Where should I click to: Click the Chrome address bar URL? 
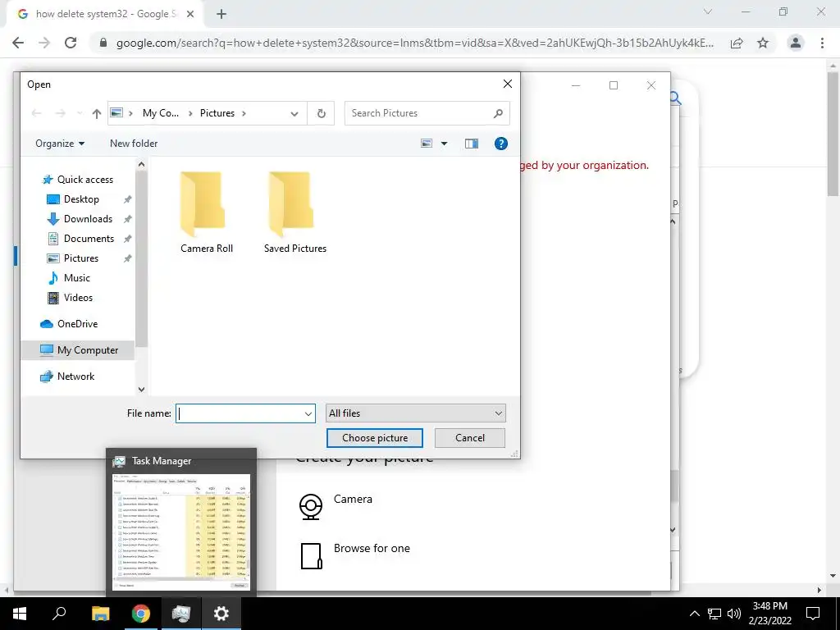pyautogui.click(x=414, y=43)
